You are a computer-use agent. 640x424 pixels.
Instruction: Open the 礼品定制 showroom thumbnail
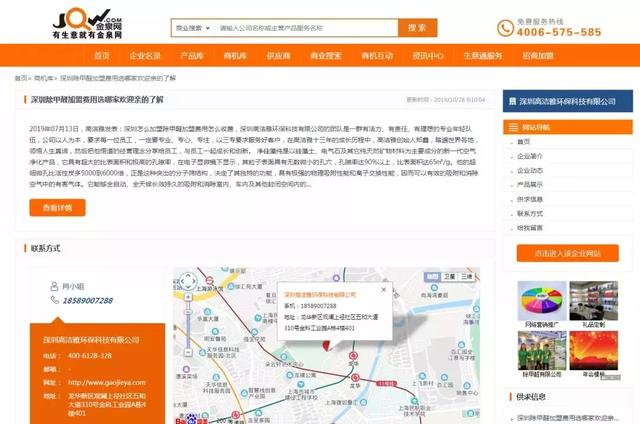point(593,301)
